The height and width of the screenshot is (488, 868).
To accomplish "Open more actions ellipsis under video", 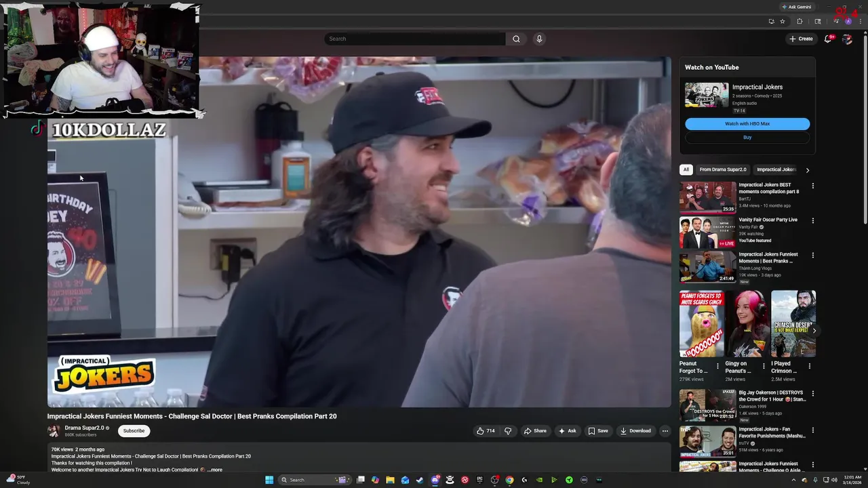I will click(x=665, y=431).
